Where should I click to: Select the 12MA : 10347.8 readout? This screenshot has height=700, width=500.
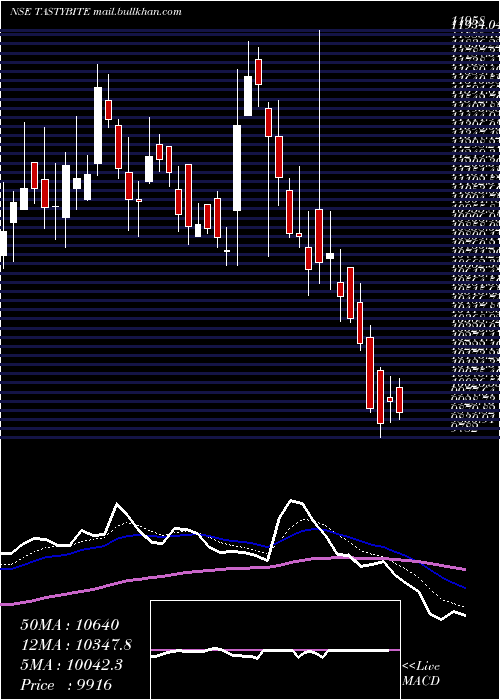pyautogui.click(x=76, y=645)
